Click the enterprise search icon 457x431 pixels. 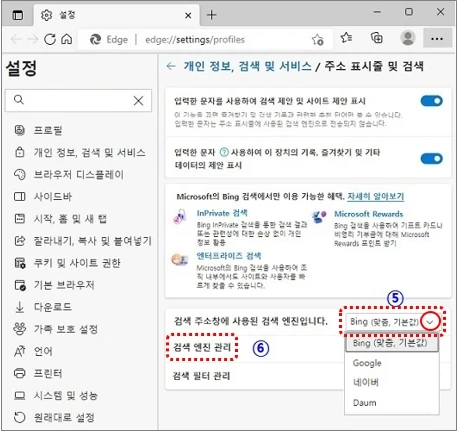coord(179,259)
